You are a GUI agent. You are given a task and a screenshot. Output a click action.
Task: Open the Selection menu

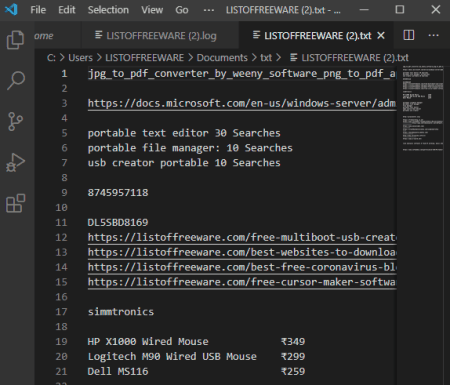108,10
